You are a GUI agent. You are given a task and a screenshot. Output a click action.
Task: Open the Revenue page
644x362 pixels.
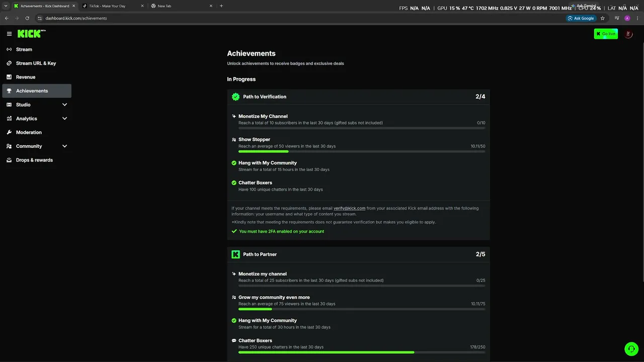click(x=37, y=77)
